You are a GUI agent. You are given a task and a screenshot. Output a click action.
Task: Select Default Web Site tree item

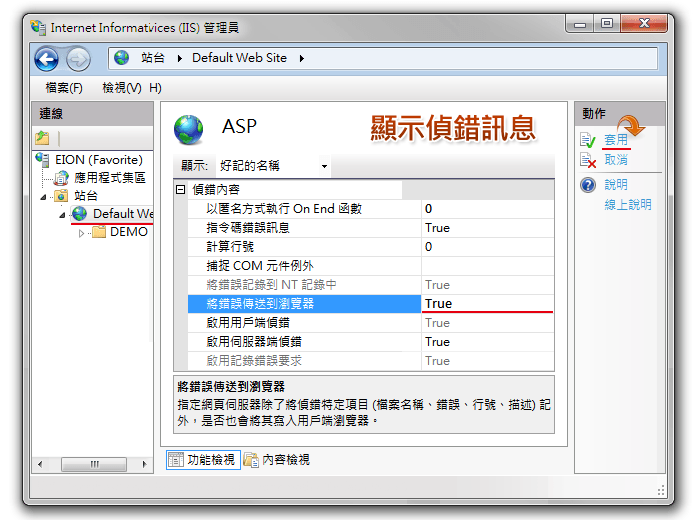coord(123,213)
